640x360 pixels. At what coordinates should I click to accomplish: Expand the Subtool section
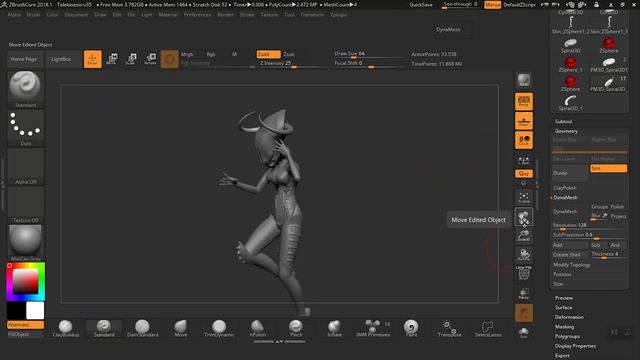point(563,122)
